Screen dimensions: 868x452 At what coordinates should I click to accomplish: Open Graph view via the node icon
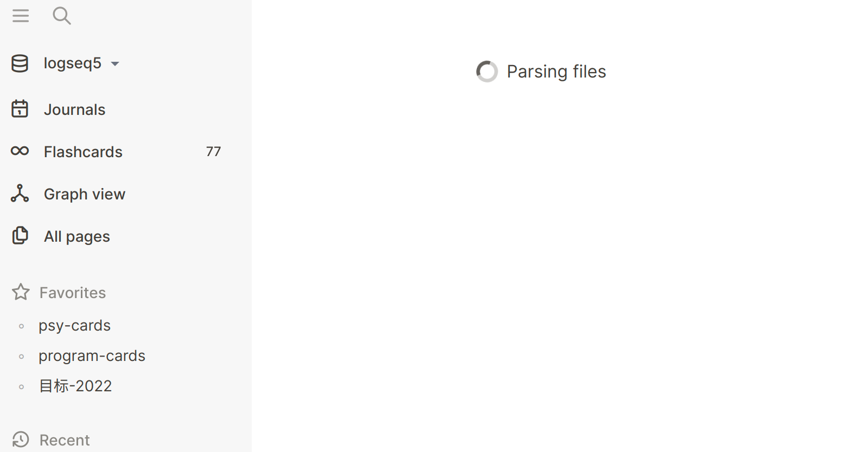20,193
